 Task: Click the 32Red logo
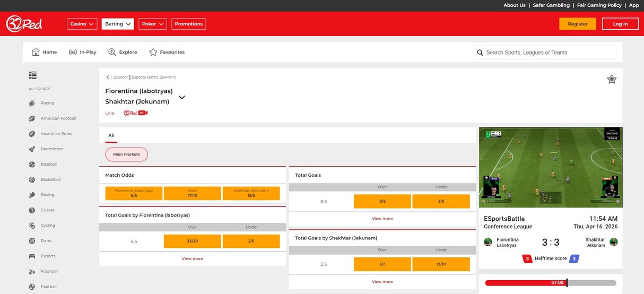pos(24,24)
